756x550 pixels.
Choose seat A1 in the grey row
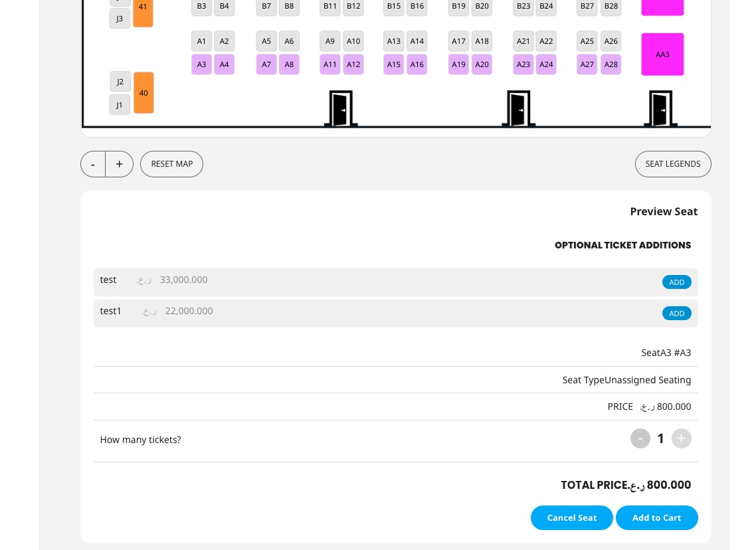[x=201, y=41]
